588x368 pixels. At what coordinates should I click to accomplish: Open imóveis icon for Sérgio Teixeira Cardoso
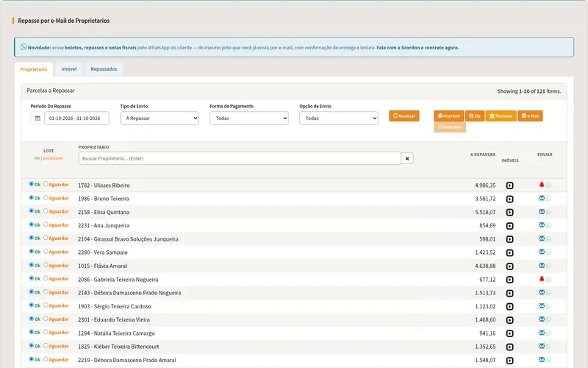tap(509, 307)
